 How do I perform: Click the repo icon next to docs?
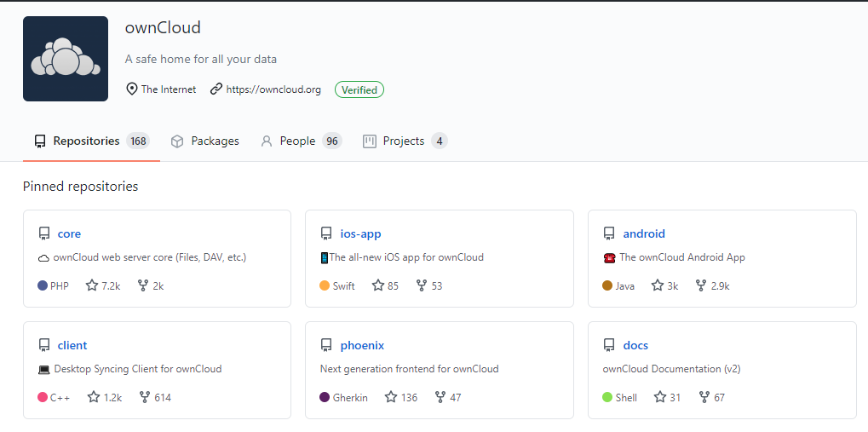(x=609, y=346)
